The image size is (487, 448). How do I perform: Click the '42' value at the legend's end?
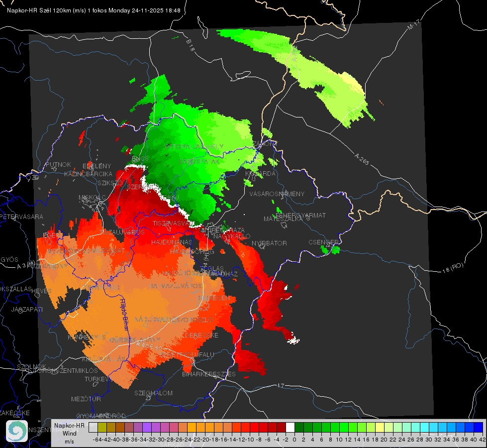pos(483,440)
